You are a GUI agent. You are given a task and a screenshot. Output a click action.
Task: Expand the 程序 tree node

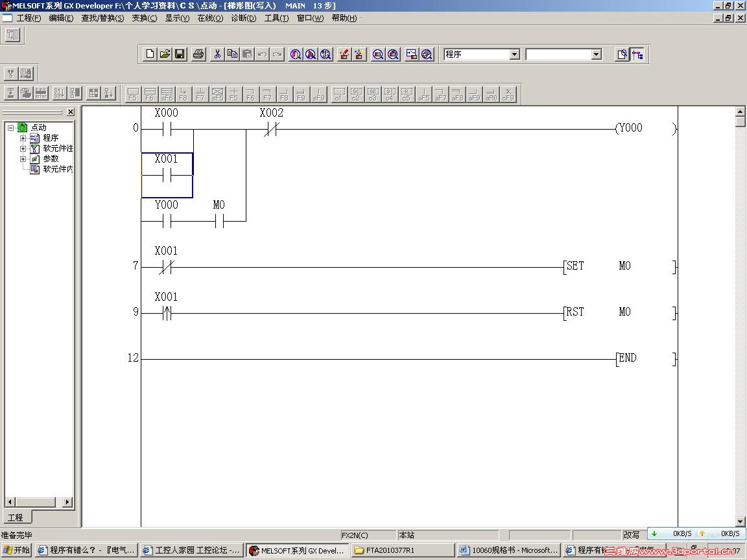tap(23, 138)
